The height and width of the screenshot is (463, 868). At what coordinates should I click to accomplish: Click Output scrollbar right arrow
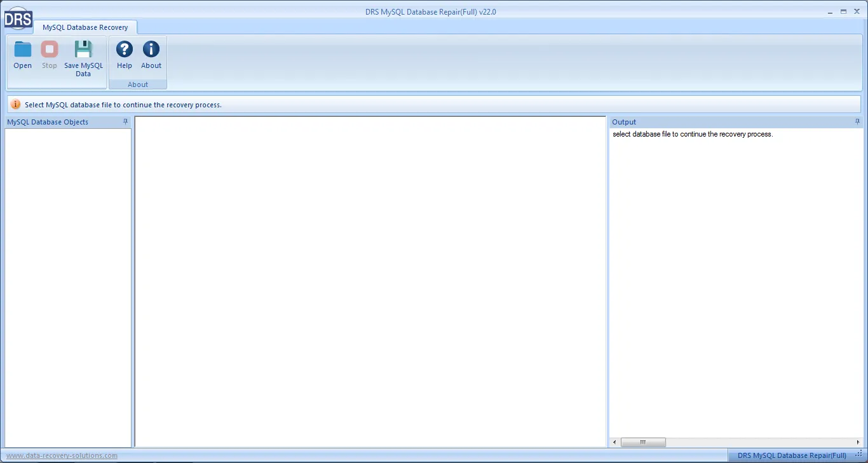(858, 442)
